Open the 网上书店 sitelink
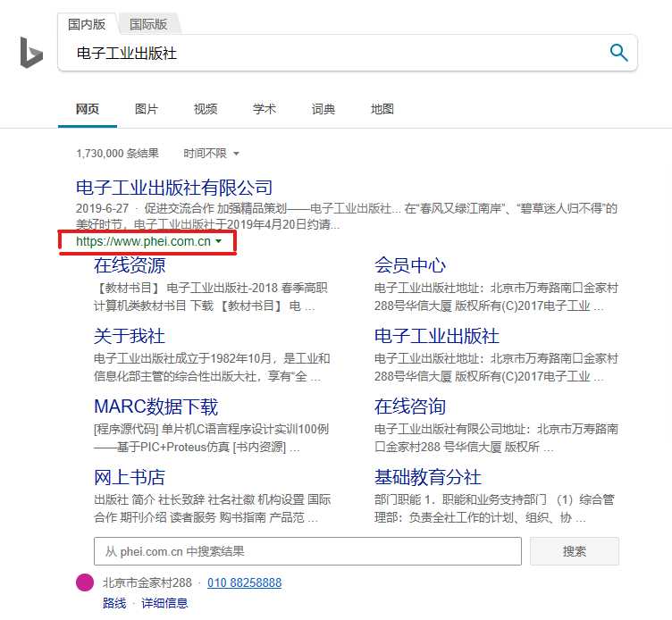 [130, 477]
